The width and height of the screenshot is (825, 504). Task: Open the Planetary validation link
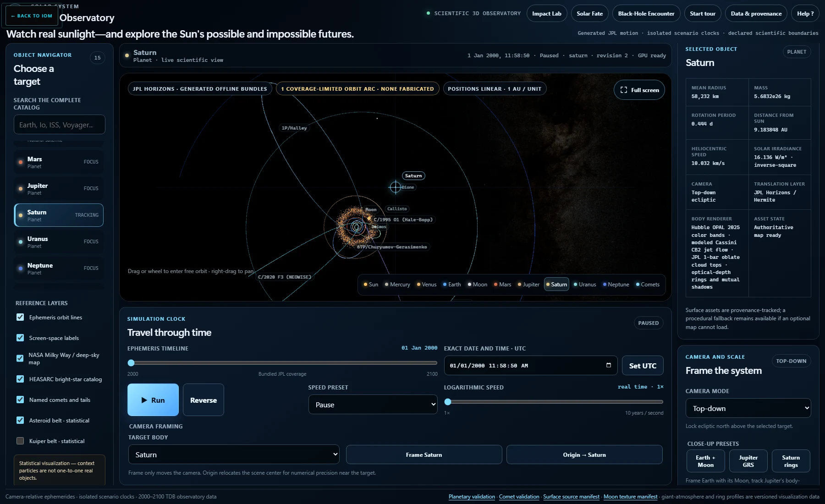click(472, 497)
